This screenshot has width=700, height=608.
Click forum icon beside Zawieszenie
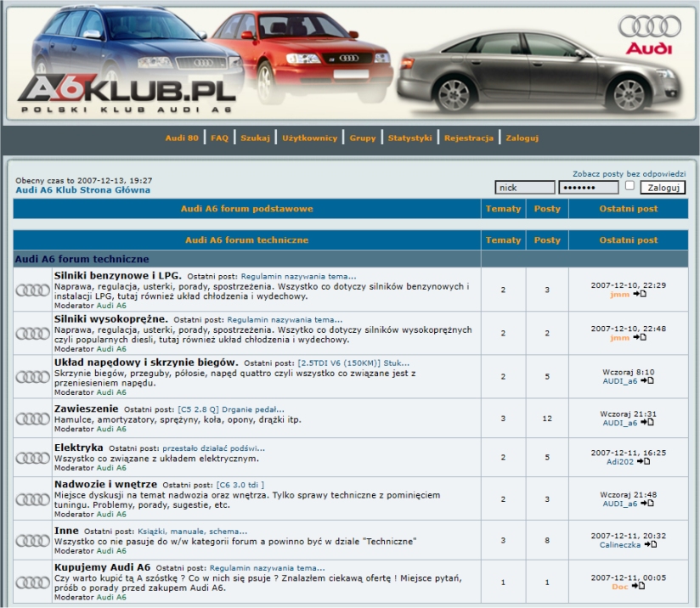(32, 419)
